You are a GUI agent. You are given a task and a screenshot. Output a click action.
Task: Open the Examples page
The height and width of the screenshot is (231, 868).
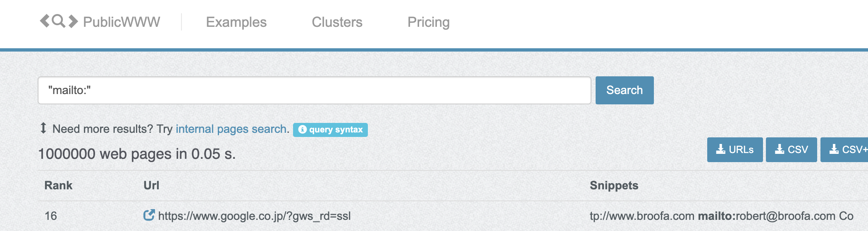tap(236, 22)
